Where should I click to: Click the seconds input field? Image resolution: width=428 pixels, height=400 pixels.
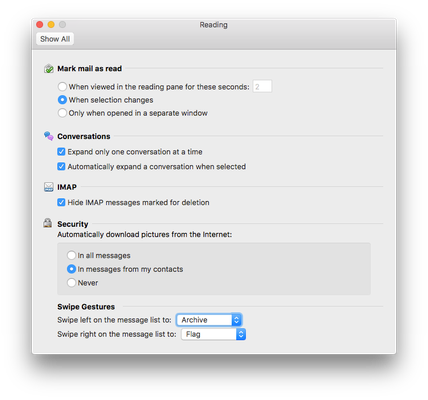(262, 87)
